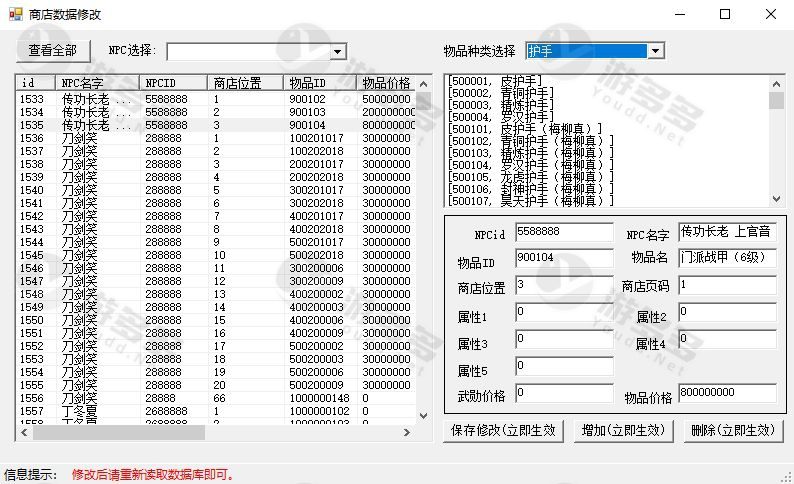This screenshot has width=794, height=484.
Task: Click 查看全部 button
Action: click(55, 50)
